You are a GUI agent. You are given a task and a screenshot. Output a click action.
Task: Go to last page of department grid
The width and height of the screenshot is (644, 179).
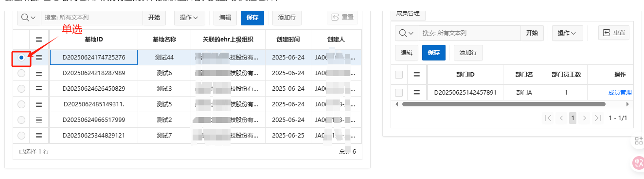click(598, 118)
